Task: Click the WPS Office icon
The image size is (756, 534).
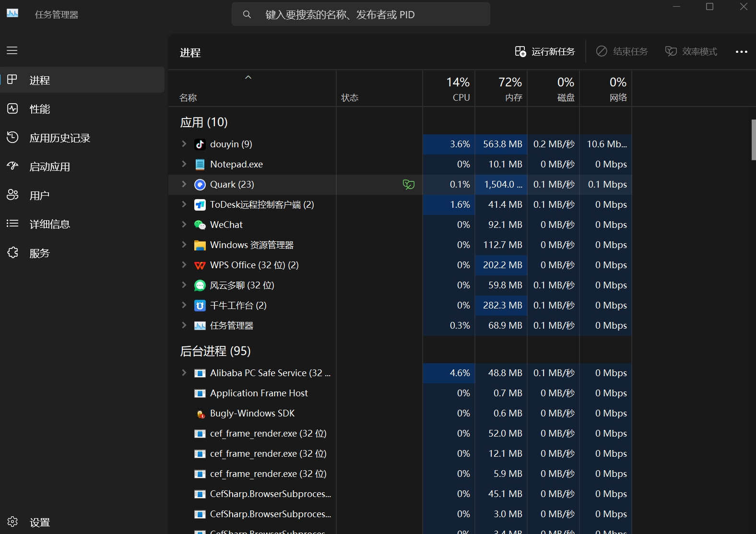Action: (x=200, y=265)
